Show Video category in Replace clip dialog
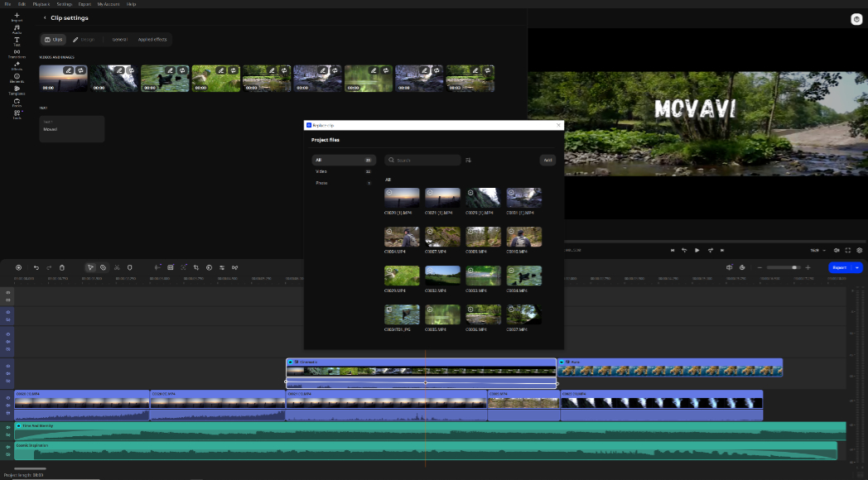This screenshot has width=868, height=480. tap(343, 171)
